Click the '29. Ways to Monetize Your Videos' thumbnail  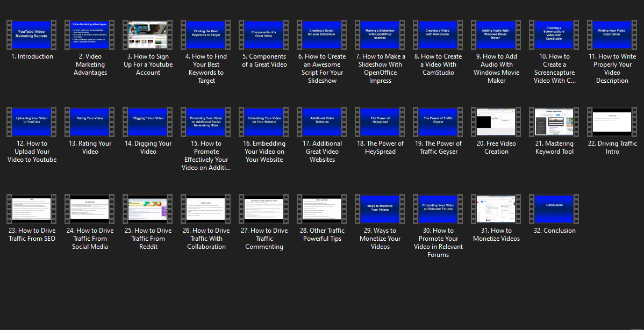pos(380,209)
